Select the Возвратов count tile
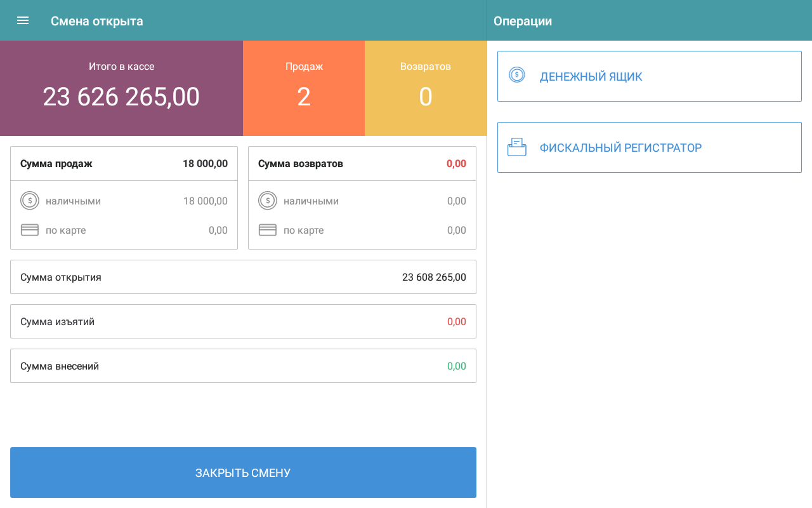This screenshot has width=812, height=508. tap(426, 88)
